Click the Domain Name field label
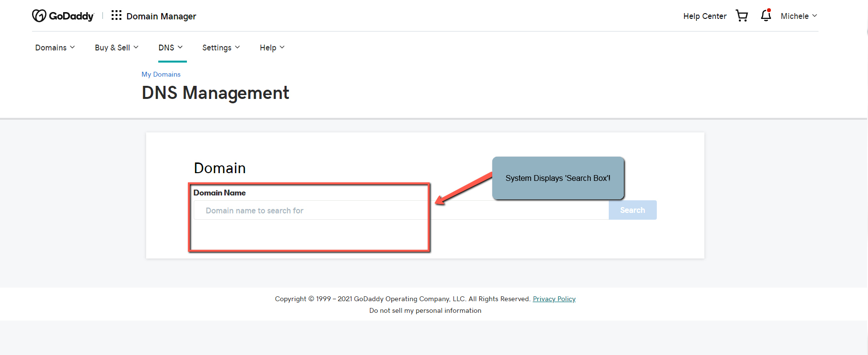This screenshot has width=868, height=355. [x=219, y=193]
